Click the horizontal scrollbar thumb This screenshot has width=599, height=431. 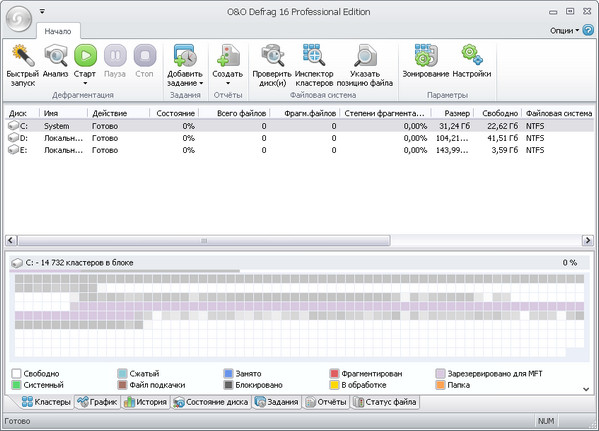click(x=204, y=240)
